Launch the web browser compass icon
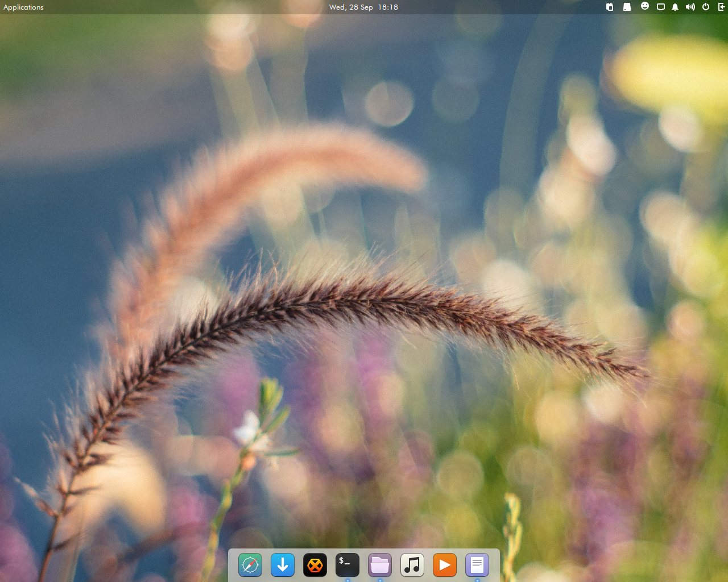The width and height of the screenshot is (728, 582). pyautogui.click(x=250, y=565)
